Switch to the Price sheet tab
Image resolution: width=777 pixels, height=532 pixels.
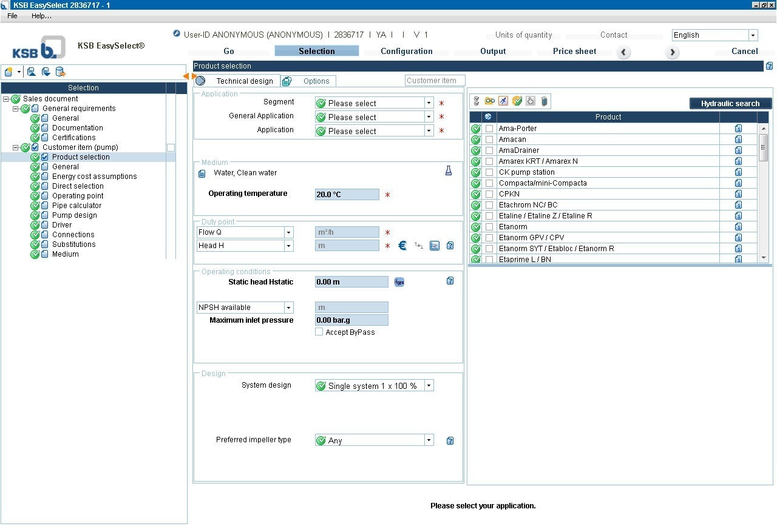pyautogui.click(x=574, y=51)
